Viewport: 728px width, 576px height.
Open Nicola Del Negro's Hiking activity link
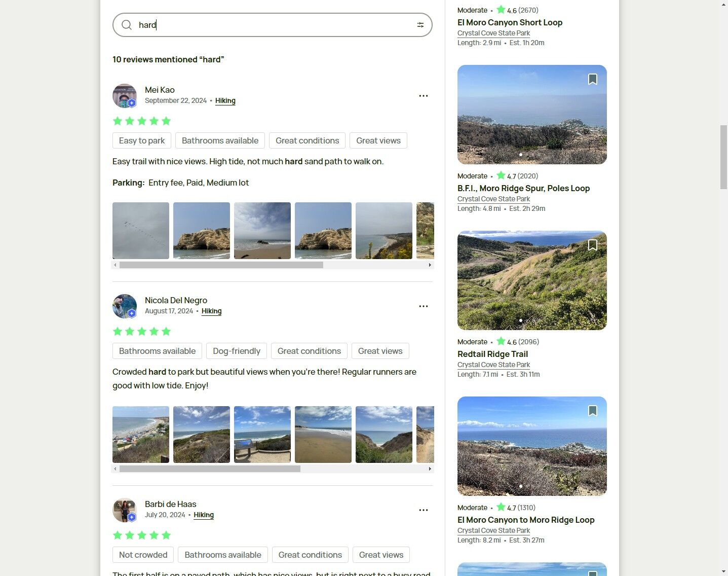pos(212,311)
